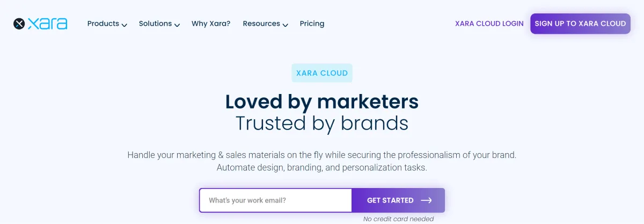The width and height of the screenshot is (644, 224).
Task: Expand the Solutions dropdown chevron
Action: (177, 25)
